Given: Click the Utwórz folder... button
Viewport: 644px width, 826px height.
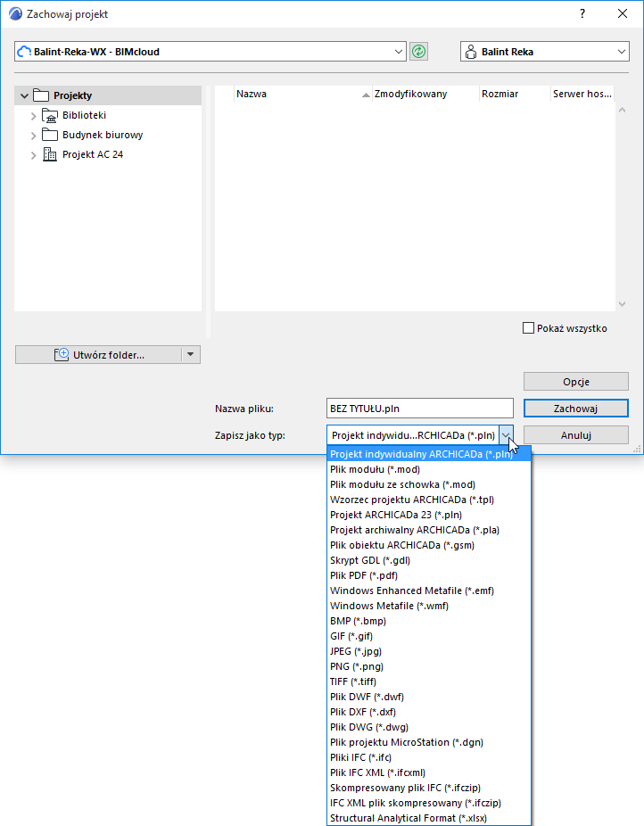Looking at the screenshot, I should click(98, 354).
